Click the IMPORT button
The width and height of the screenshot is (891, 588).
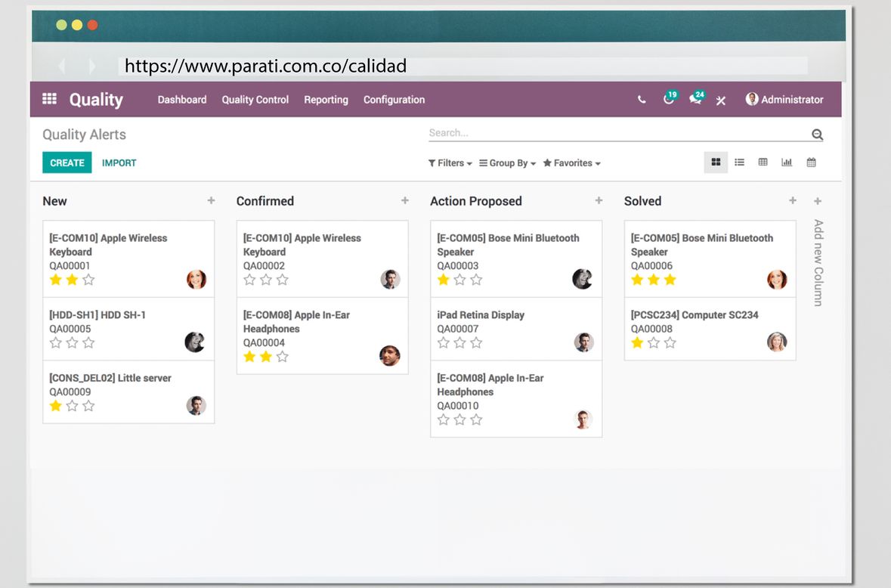point(119,162)
